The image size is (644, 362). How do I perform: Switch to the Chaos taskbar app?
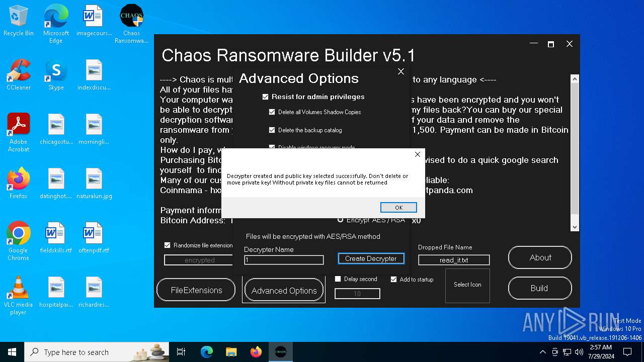pos(281,352)
